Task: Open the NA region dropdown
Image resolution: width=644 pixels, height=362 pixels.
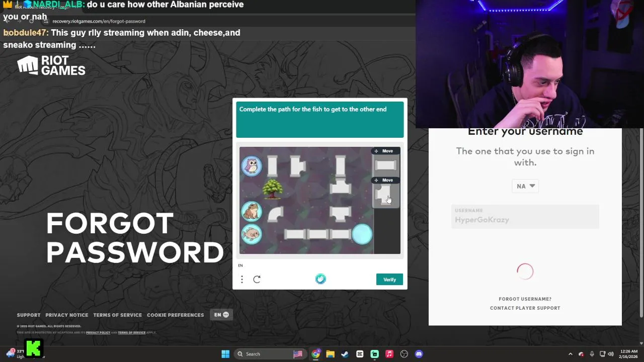Action: coord(525,186)
